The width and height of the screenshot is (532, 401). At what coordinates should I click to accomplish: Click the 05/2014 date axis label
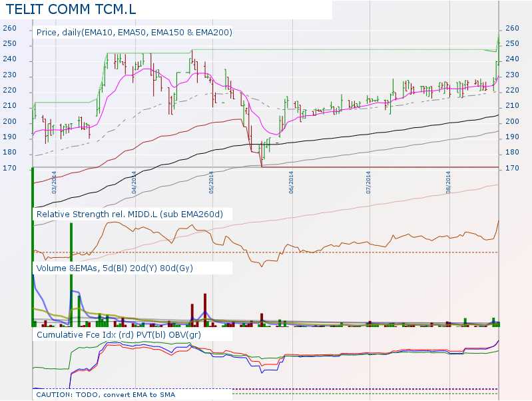(x=211, y=183)
